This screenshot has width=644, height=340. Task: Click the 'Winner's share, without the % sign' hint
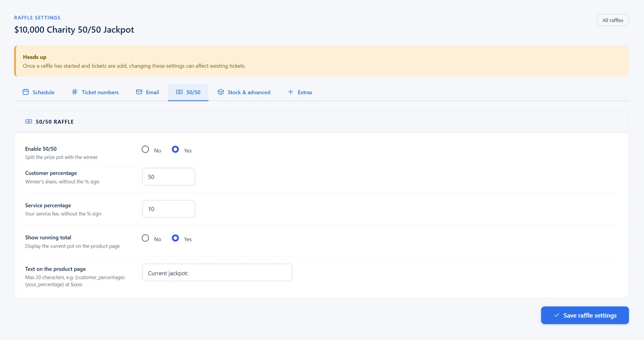(62, 182)
